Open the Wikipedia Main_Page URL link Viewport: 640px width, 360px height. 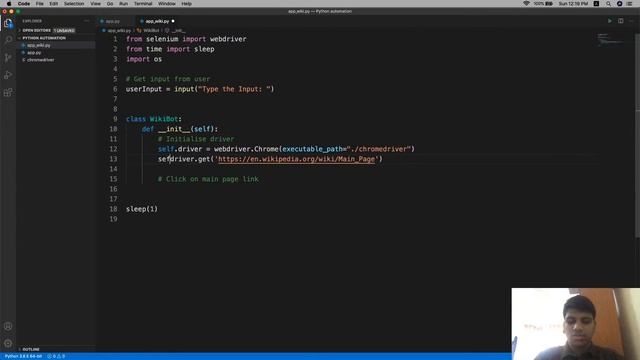coord(296,159)
